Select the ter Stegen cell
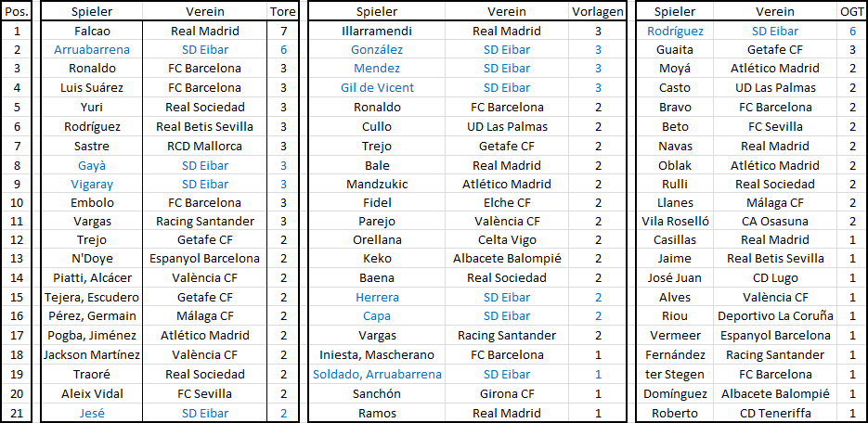The width and height of the screenshot is (868, 423). [675, 375]
